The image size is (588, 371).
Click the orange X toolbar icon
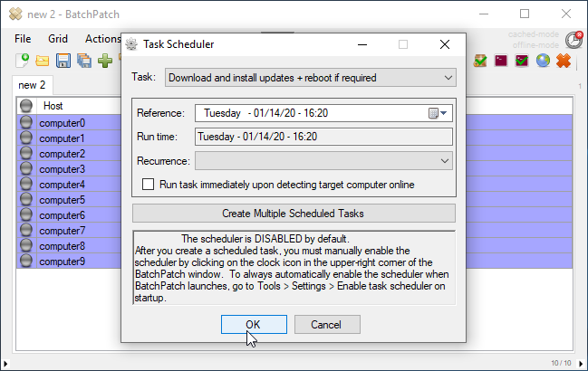564,61
